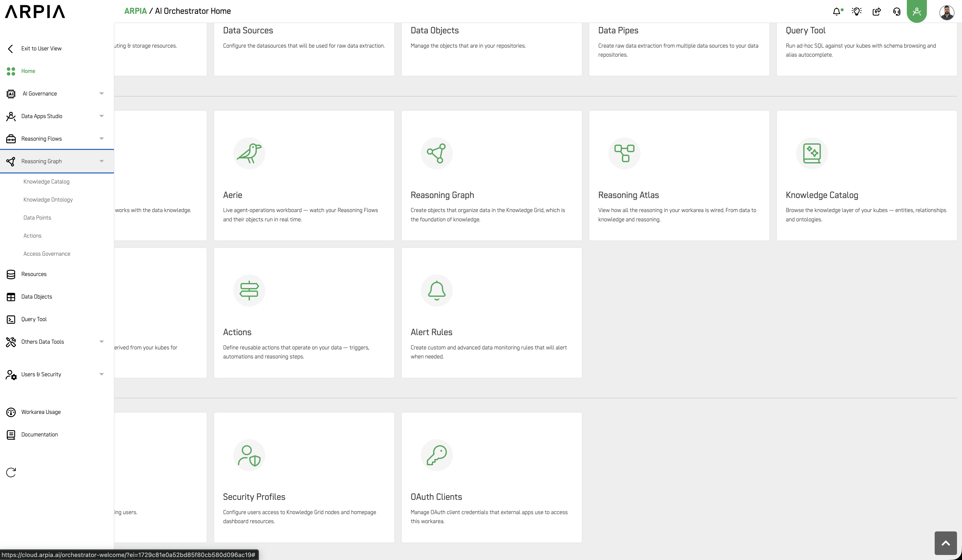Click the Aerie bird icon

pyautogui.click(x=249, y=153)
